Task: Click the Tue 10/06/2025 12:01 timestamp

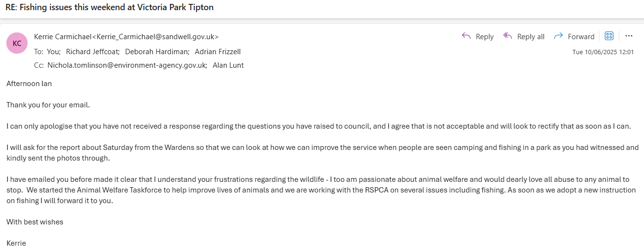Action: [603, 52]
